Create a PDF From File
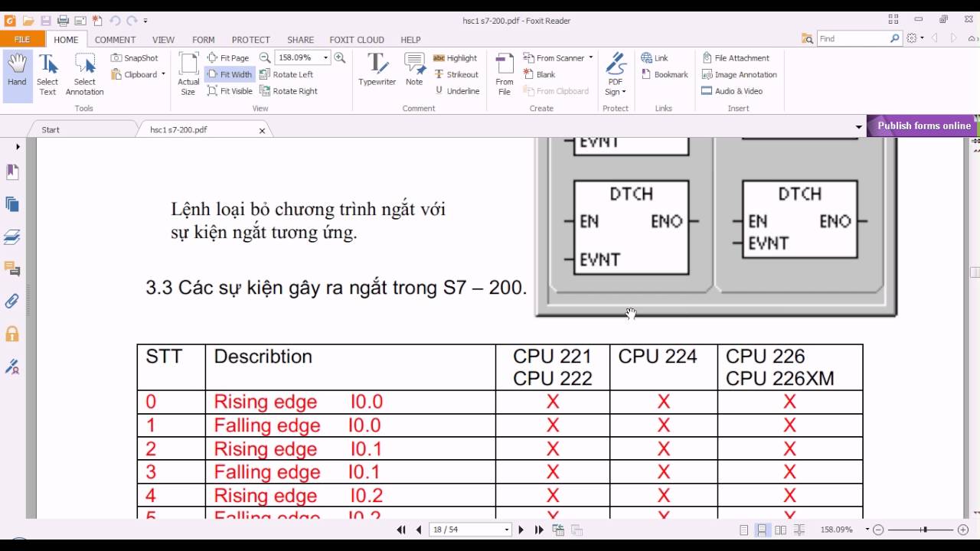Image resolution: width=980 pixels, height=551 pixels. pyautogui.click(x=505, y=75)
